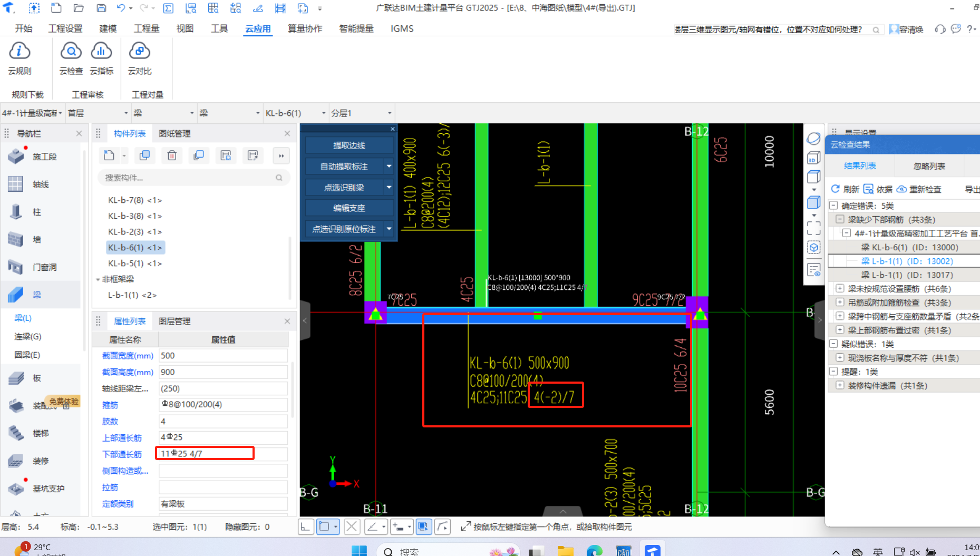Click the open folder icon in quick toolbar
Viewport: 980px width, 556px height.
(x=79, y=8)
